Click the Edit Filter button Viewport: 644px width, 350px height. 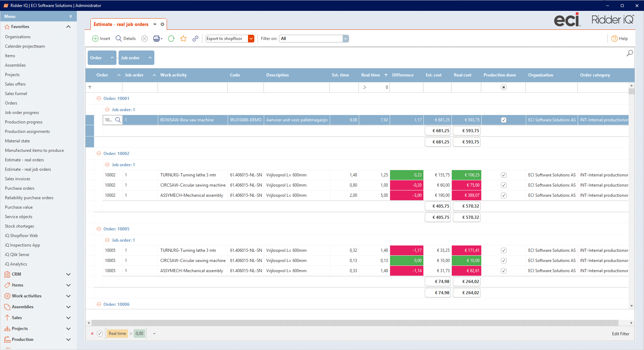(x=620, y=334)
